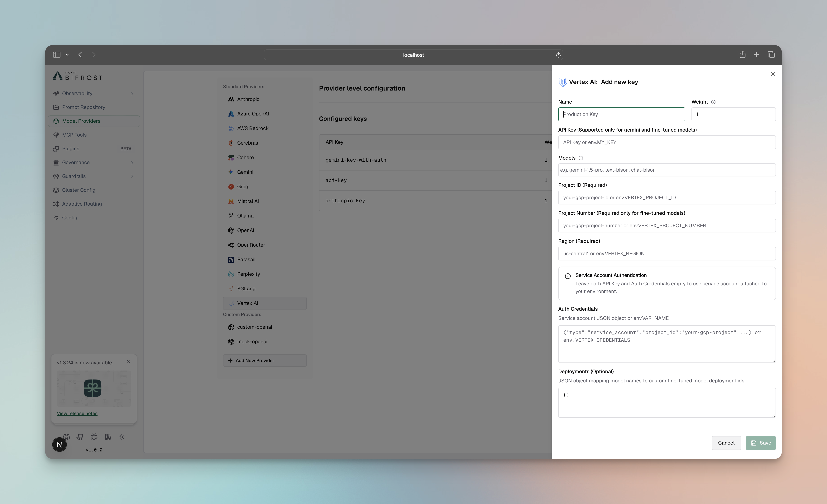Open the documentation books icon

(x=108, y=437)
